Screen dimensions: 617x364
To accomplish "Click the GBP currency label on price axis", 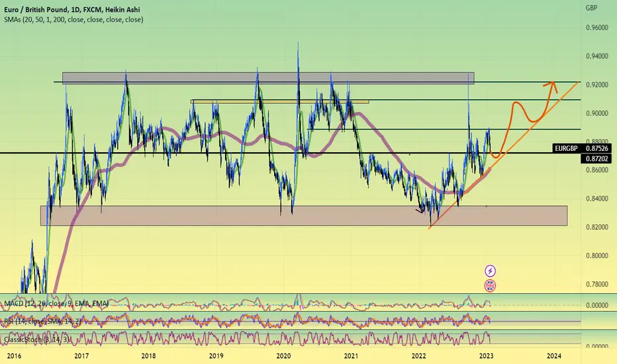I will pos(591,8).
